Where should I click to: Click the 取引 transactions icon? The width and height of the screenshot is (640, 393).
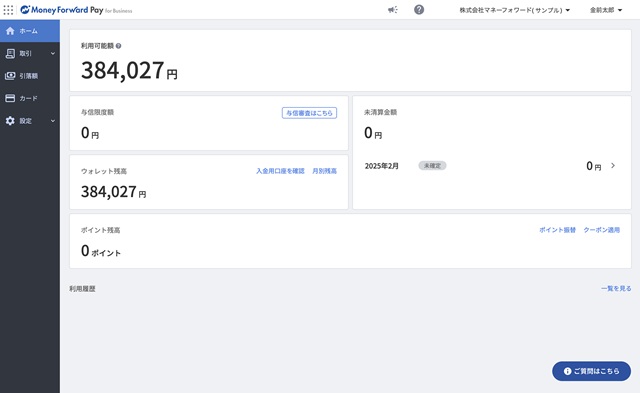coord(10,53)
